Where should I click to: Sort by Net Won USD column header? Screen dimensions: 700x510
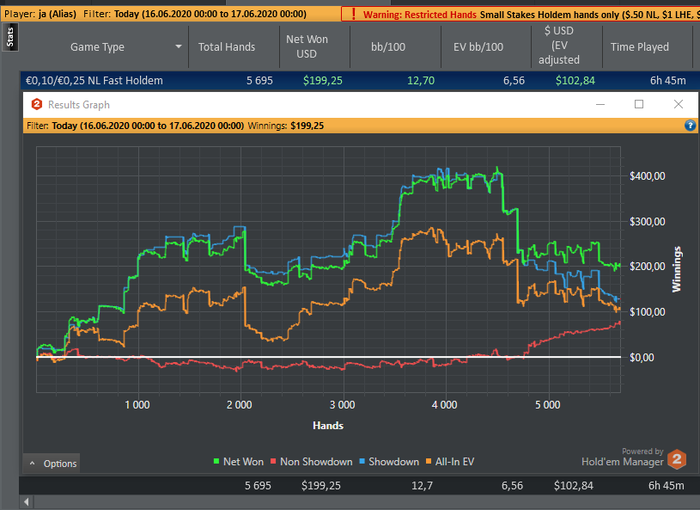pos(307,46)
